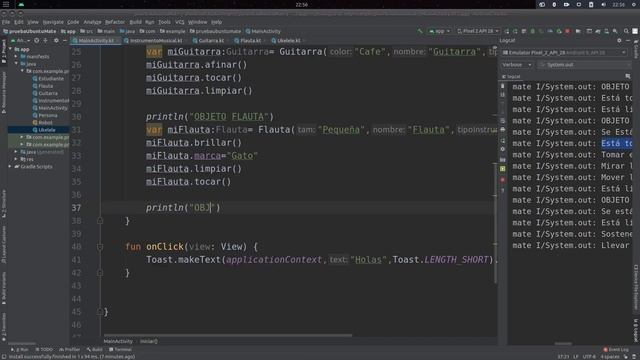Screen dimensions: 640x360
Task: Open the Verbose log level dropdown
Action: (x=517, y=65)
